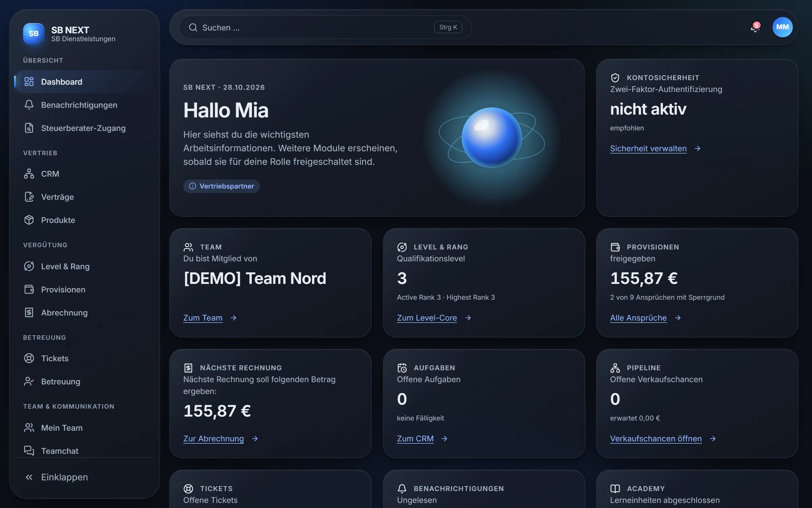The width and height of the screenshot is (812, 508).
Task: Click the blue orb illustration in welcome card
Action: click(x=492, y=137)
